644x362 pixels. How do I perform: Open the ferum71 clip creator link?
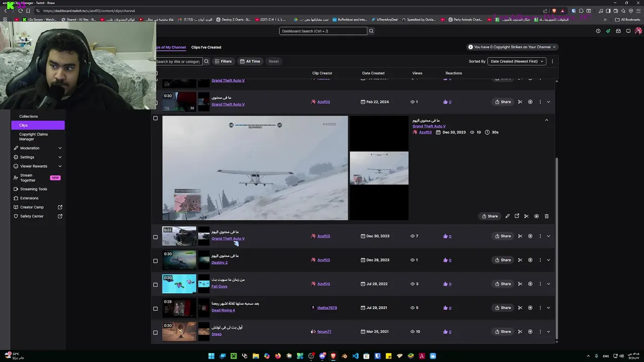point(324,332)
